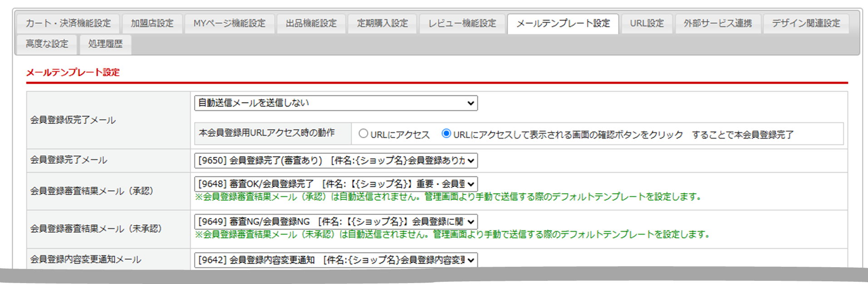Click the red メールテンプレート設定 section heading
The image size is (868, 284).
tap(73, 72)
